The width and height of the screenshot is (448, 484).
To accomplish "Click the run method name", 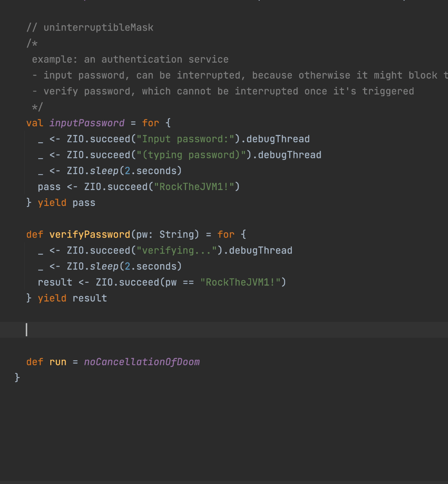I will [58, 362].
